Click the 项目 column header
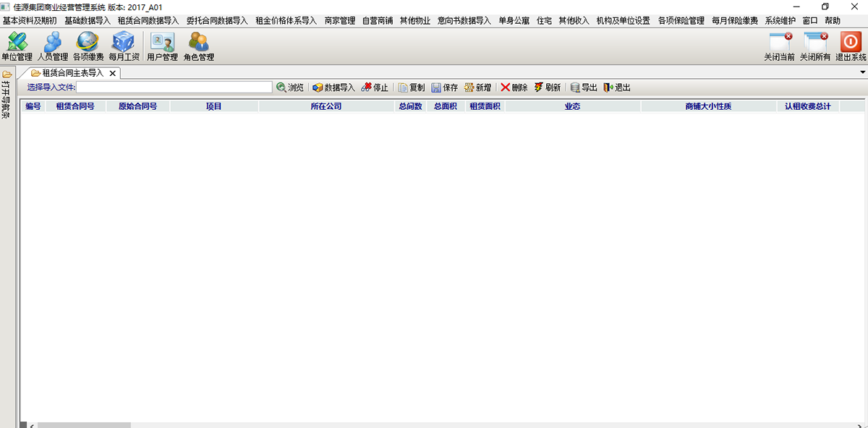 [214, 106]
